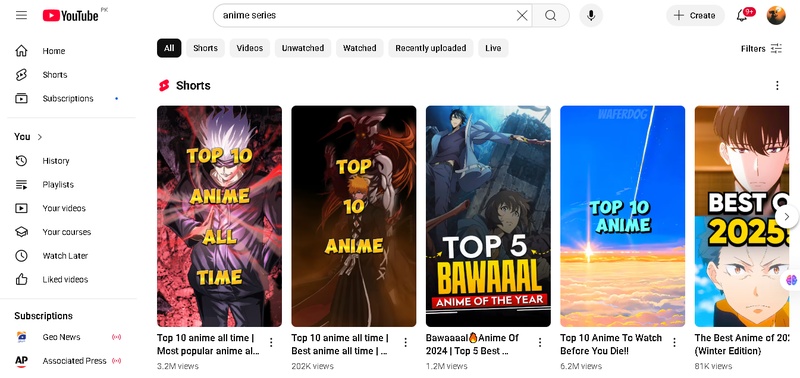Click the History clock icon
800x378 pixels.
coord(21,161)
